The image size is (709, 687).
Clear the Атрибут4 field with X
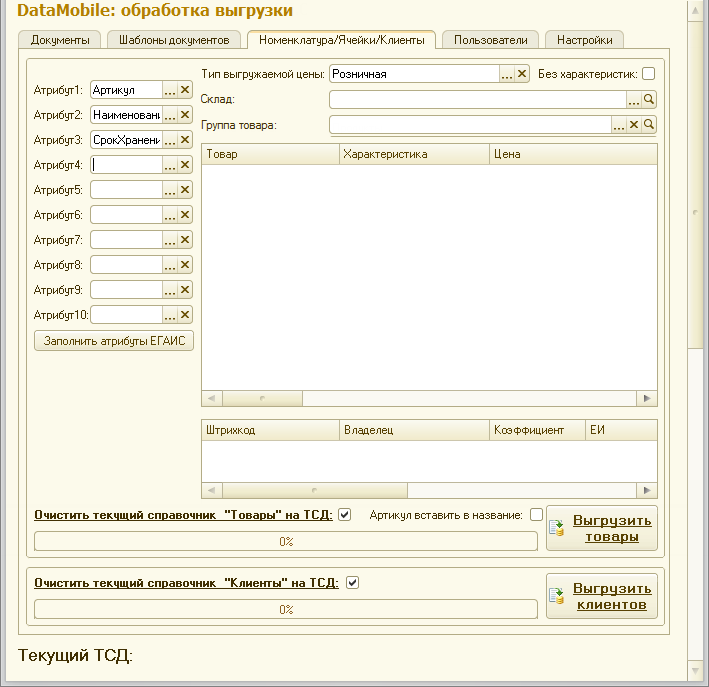185,165
